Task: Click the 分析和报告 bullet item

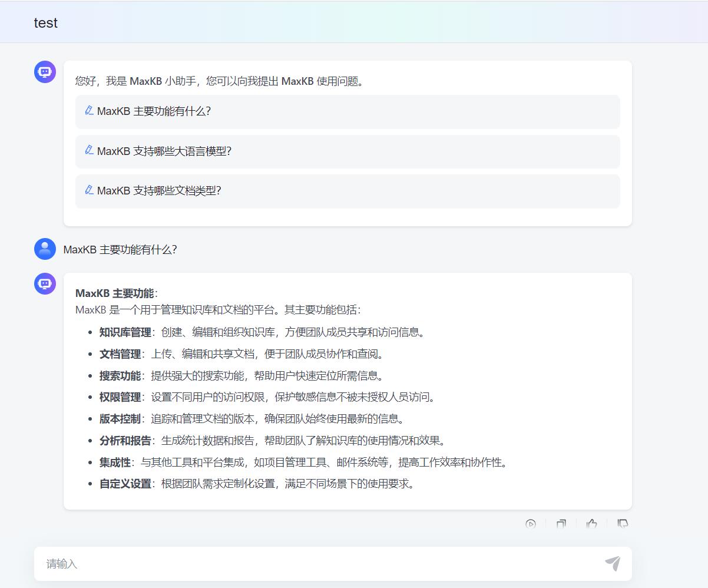Action: point(273,441)
